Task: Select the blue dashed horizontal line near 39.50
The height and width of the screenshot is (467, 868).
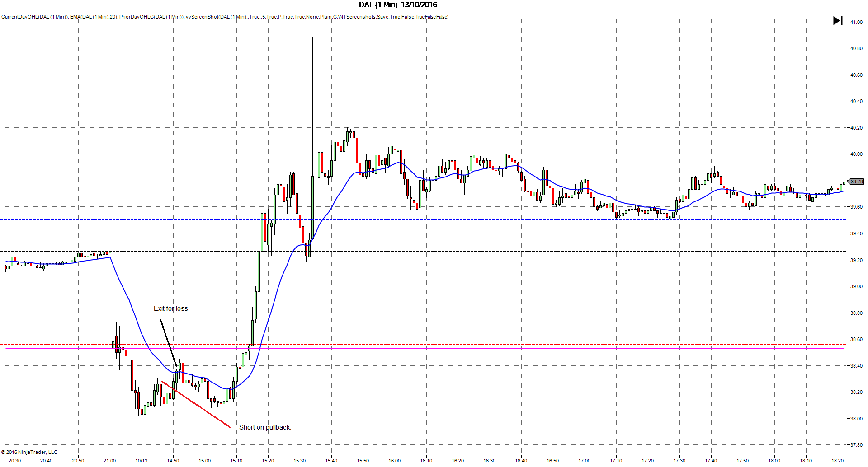Action: click(x=423, y=220)
